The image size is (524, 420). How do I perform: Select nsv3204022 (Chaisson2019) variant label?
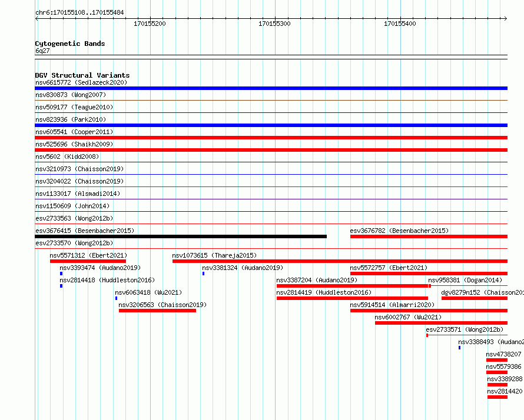[79, 181]
